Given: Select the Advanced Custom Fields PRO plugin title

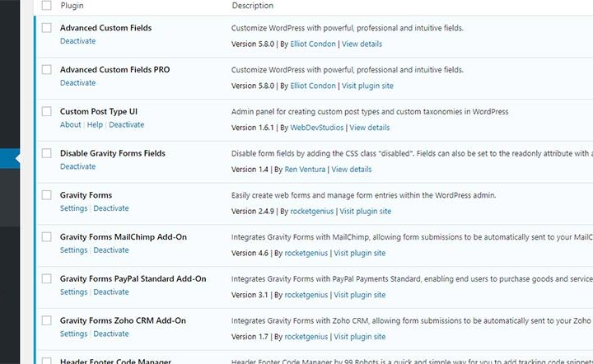Looking at the screenshot, I should click(x=114, y=69).
